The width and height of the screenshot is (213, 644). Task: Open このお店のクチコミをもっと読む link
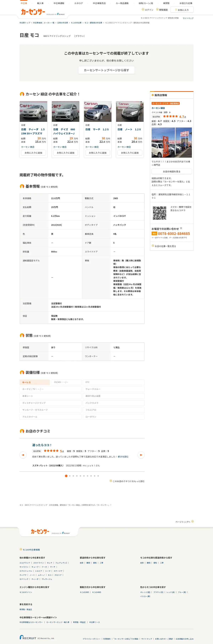[127, 481]
